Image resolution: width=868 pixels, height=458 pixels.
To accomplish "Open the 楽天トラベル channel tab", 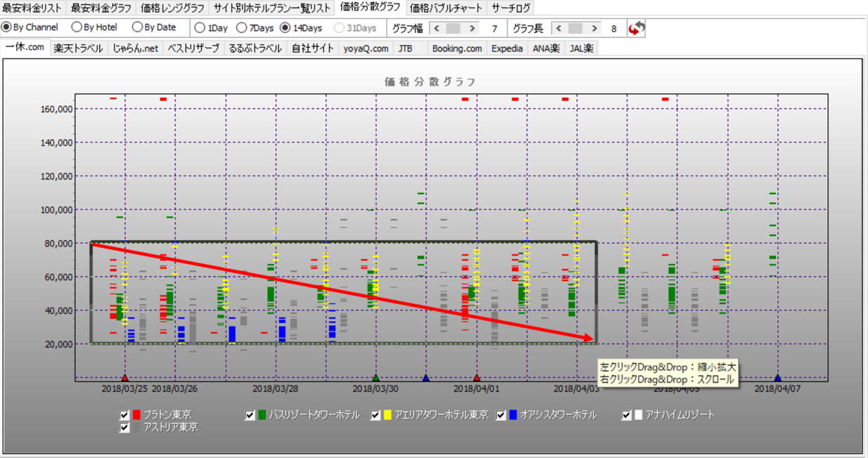I will (78, 48).
